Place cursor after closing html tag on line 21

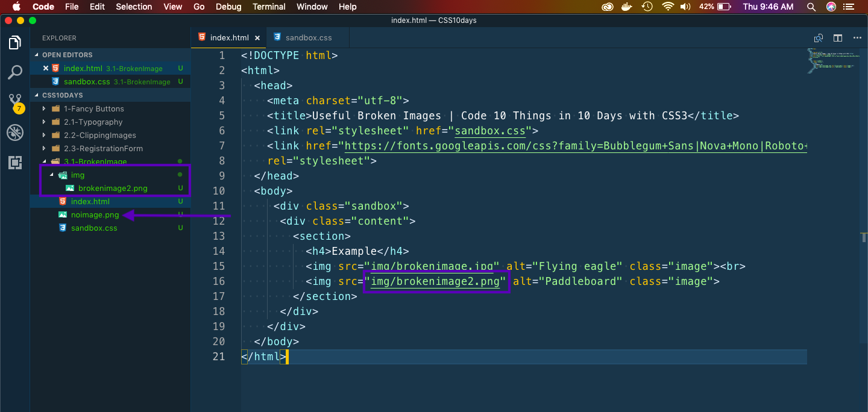[287, 357]
